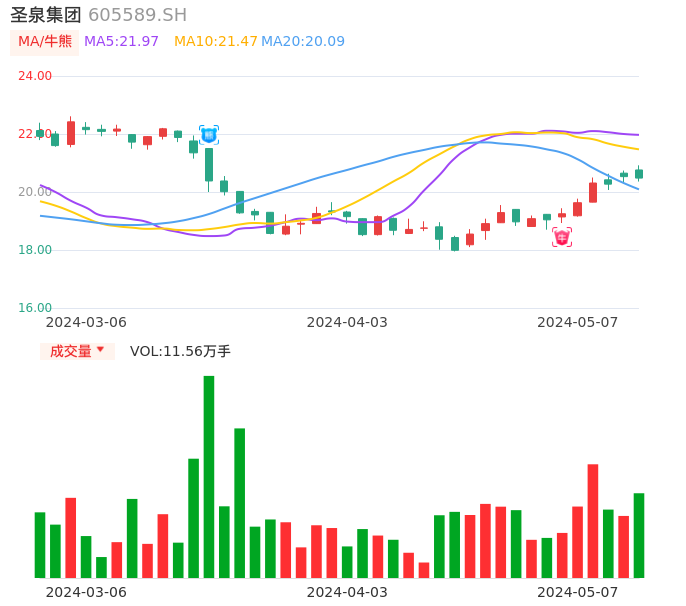Screen dimensions: 686x606
Task: Select the MA/牛熊 indicator tab
Action: pyautogui.click(x=45, y=42)
